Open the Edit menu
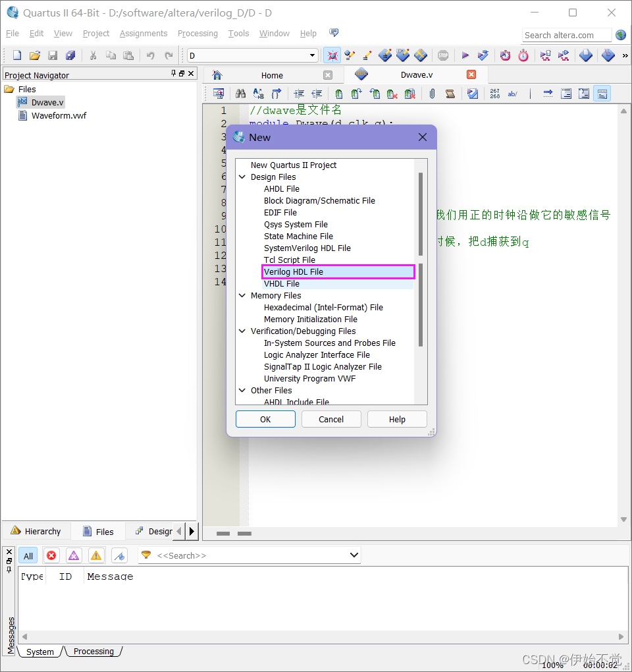Screen dimensions: 632x672 [x=36, y=34]
